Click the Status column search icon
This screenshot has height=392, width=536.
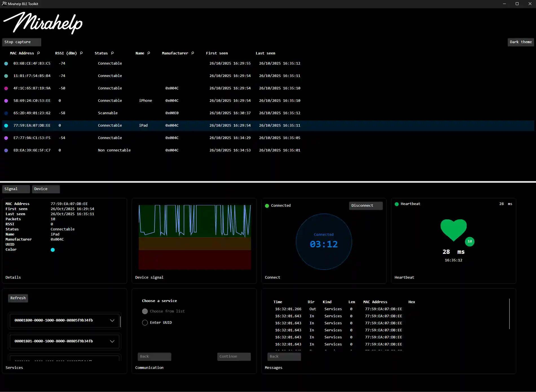[113, 53]
